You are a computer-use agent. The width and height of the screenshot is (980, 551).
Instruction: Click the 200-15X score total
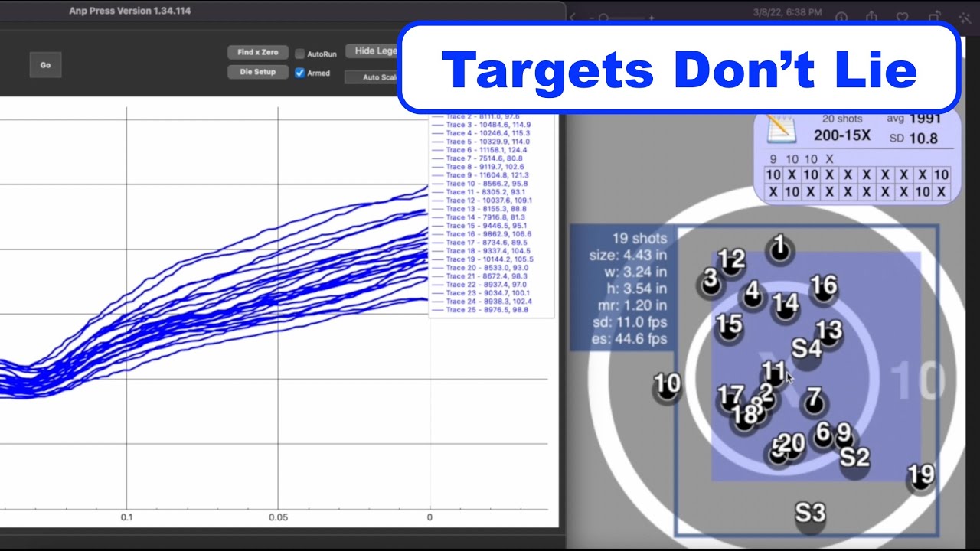pos(842,137)
